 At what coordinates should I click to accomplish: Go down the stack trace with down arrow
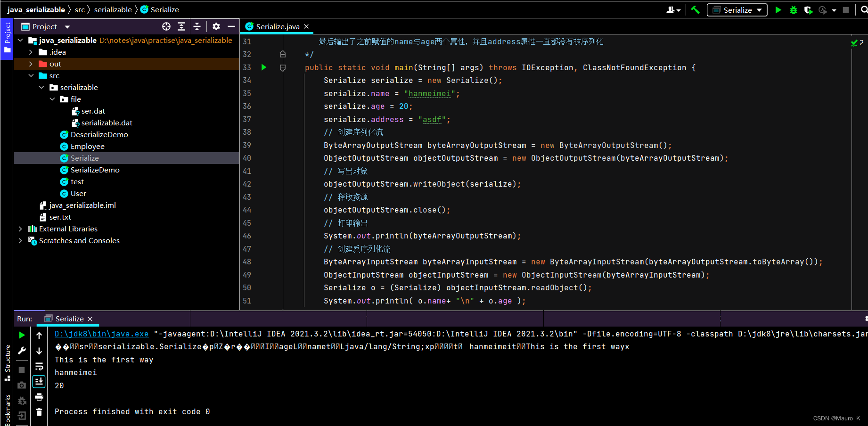(x=39, y=351)
